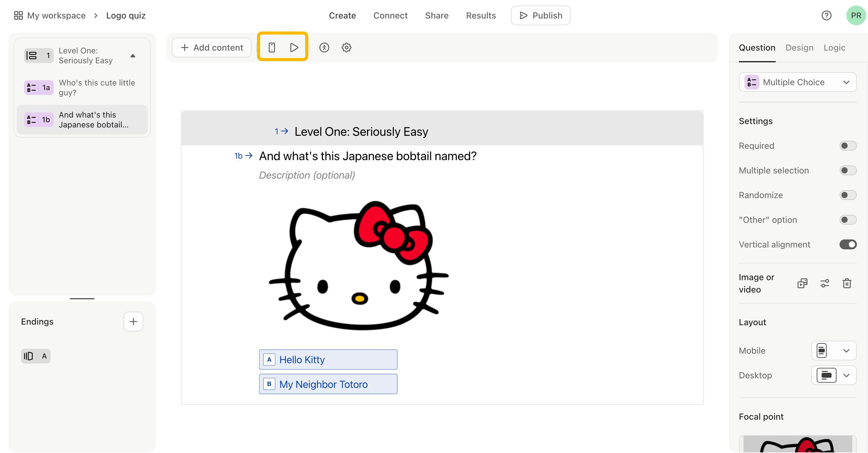This screenshot has width=868, height=453.
Task: Open the Mobile layout dropdown
Action: click(834, 351)
